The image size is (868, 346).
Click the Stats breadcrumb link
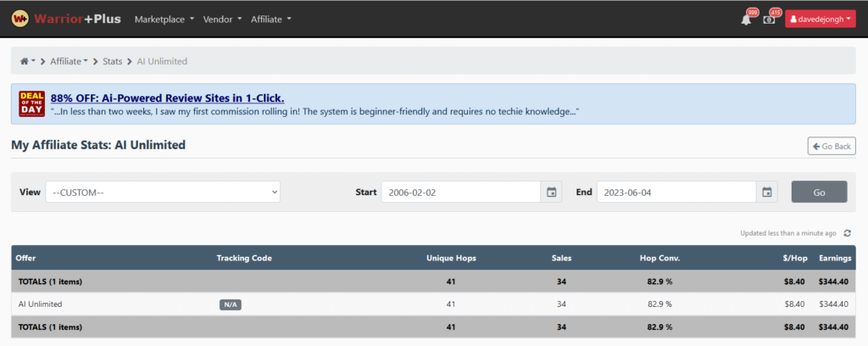pyautogui.click(x=113, y=61)
